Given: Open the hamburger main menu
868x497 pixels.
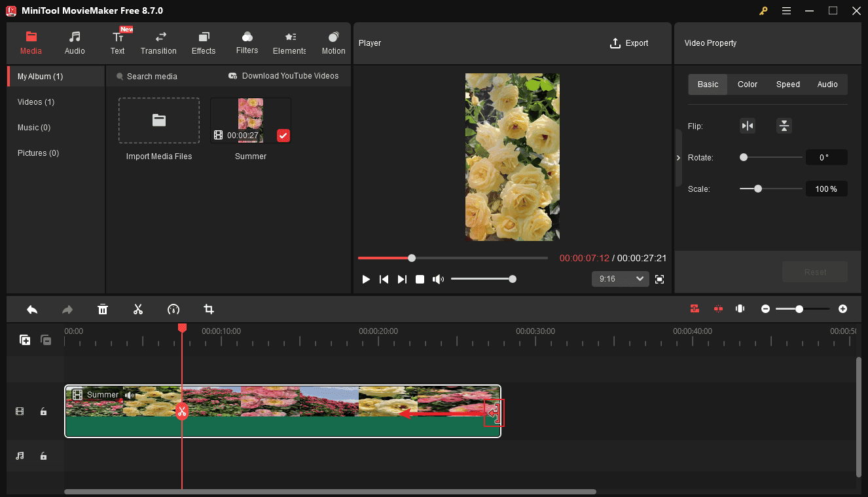Looking at the screenshot, I should pyautogui.click(x=786, y=10).
